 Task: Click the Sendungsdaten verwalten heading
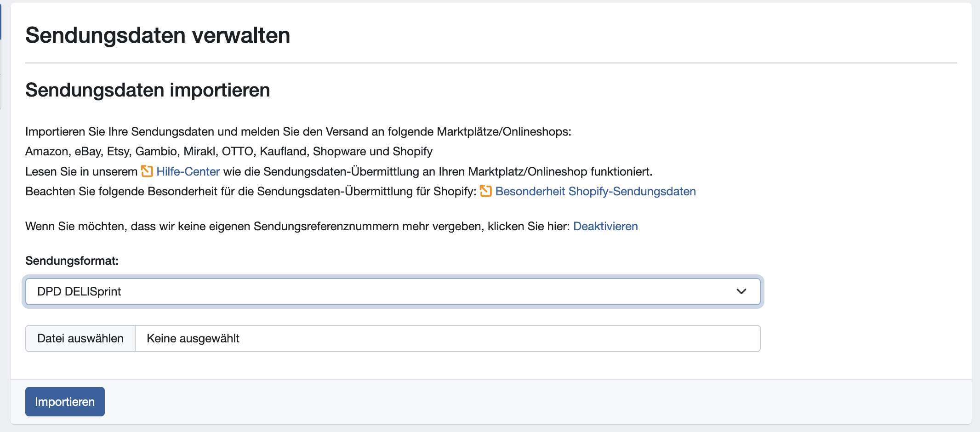[x=158, y=35]
